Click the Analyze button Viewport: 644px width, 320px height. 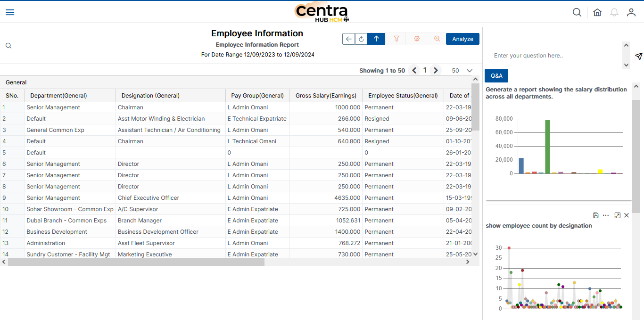pos(462,39)
